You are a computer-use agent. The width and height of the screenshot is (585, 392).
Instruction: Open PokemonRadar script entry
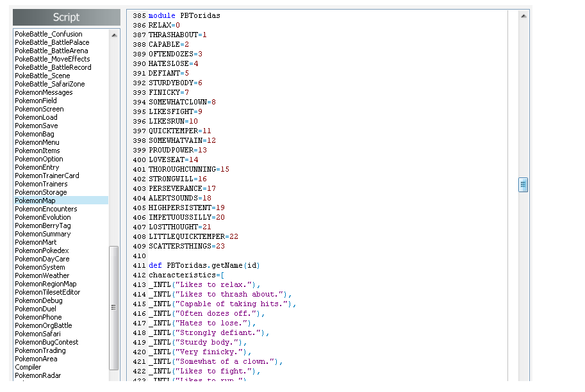(x=38, y=375)
